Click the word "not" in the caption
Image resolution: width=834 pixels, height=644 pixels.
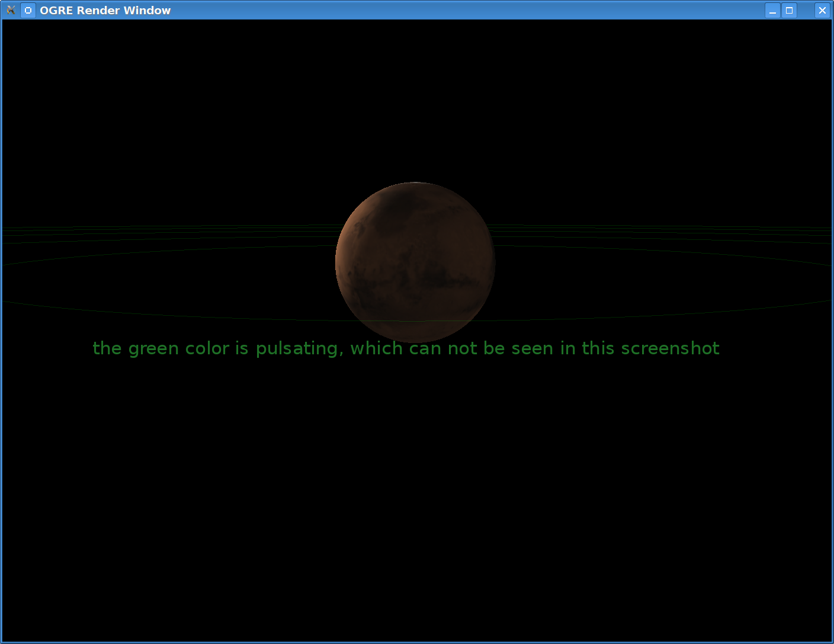tap(462, 348)
